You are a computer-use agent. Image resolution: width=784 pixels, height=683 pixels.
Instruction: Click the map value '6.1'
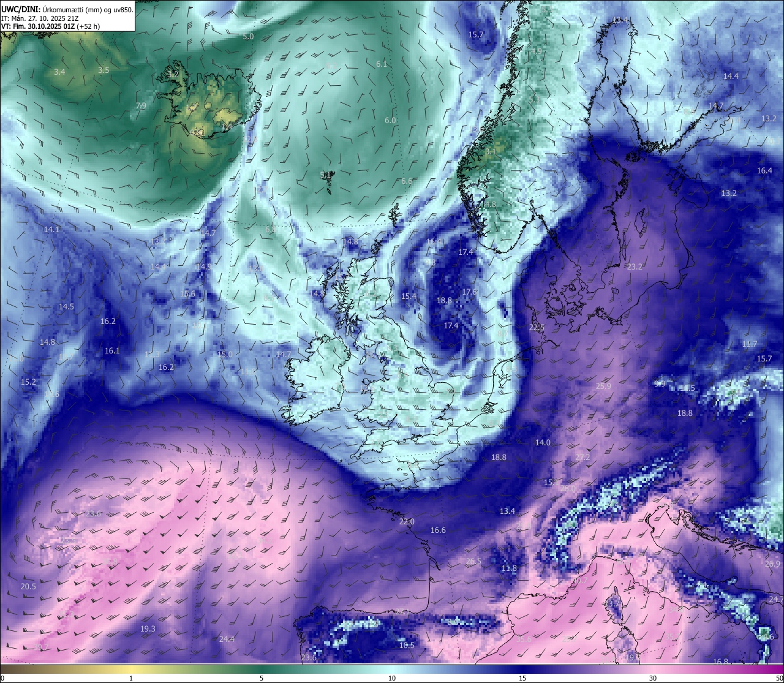(382, 64)
